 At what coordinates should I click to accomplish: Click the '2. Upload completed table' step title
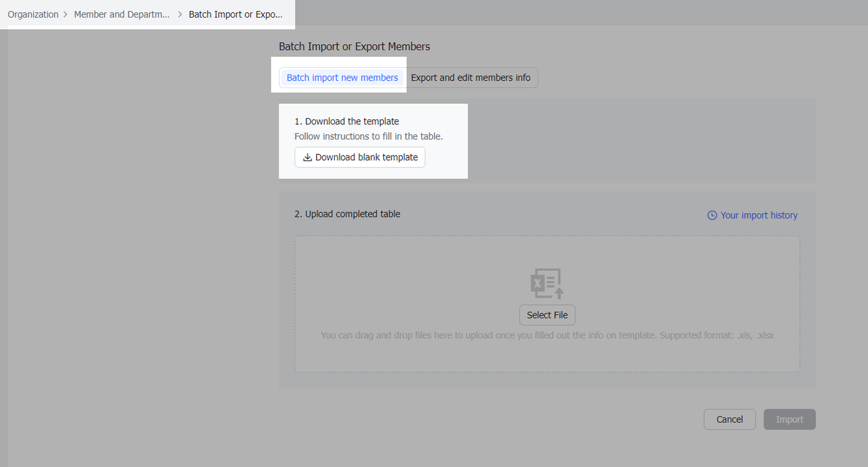pos(347,214)
